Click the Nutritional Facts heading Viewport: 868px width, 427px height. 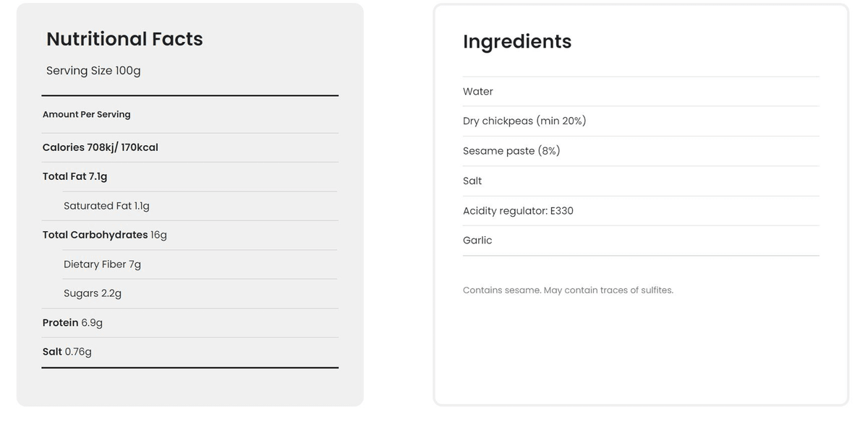[x=124, y=39]
